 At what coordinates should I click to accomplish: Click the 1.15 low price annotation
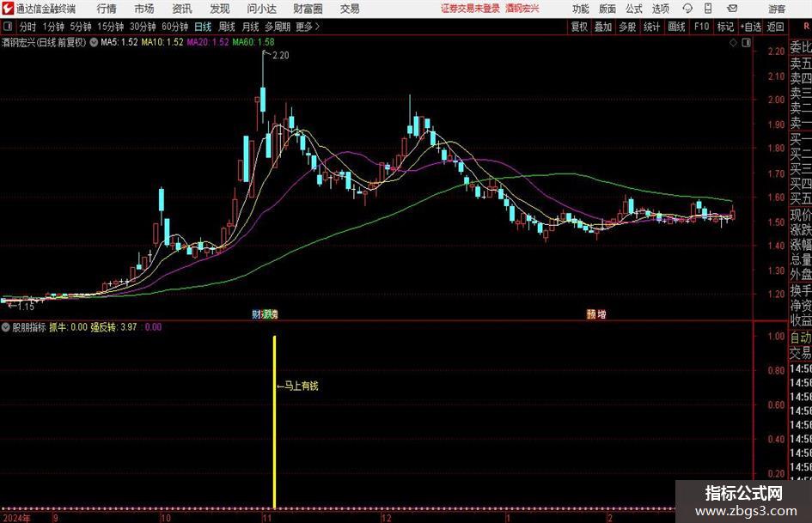(26, 307)
